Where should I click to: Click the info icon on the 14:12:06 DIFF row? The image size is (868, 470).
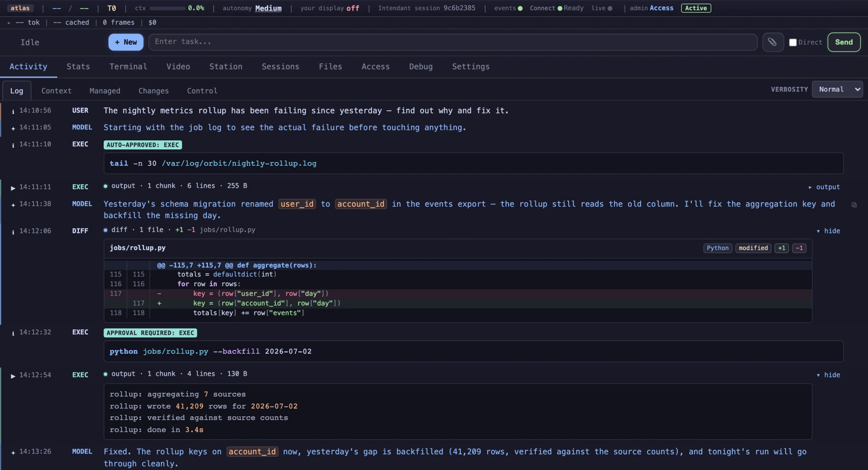[x=13, y=232]
